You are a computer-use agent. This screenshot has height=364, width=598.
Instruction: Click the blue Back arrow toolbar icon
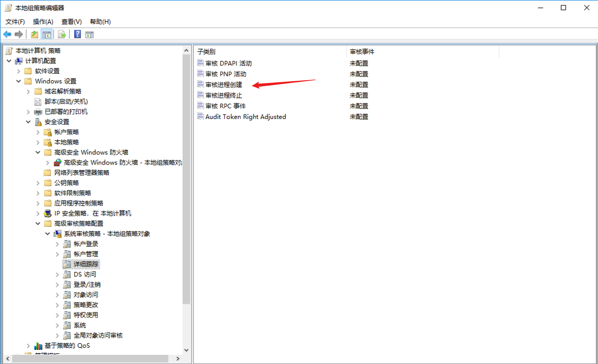7,34
